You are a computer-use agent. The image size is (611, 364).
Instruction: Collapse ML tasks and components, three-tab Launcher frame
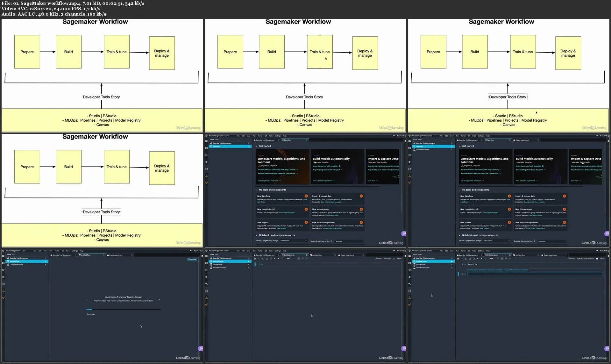tap(459, 190)
